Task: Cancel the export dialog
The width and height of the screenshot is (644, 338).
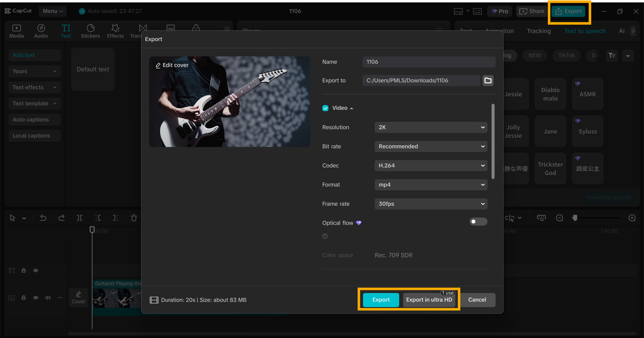Action: [x=477, y=300]
